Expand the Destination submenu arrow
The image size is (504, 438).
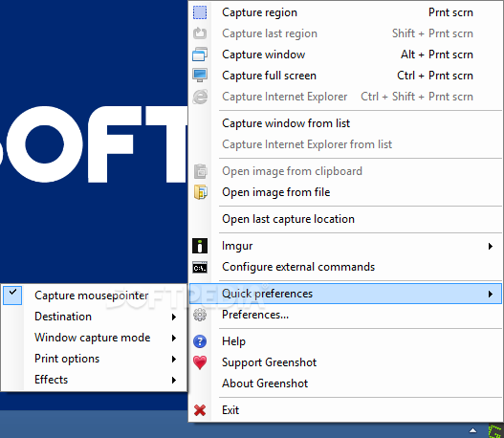tap(174, 317)
